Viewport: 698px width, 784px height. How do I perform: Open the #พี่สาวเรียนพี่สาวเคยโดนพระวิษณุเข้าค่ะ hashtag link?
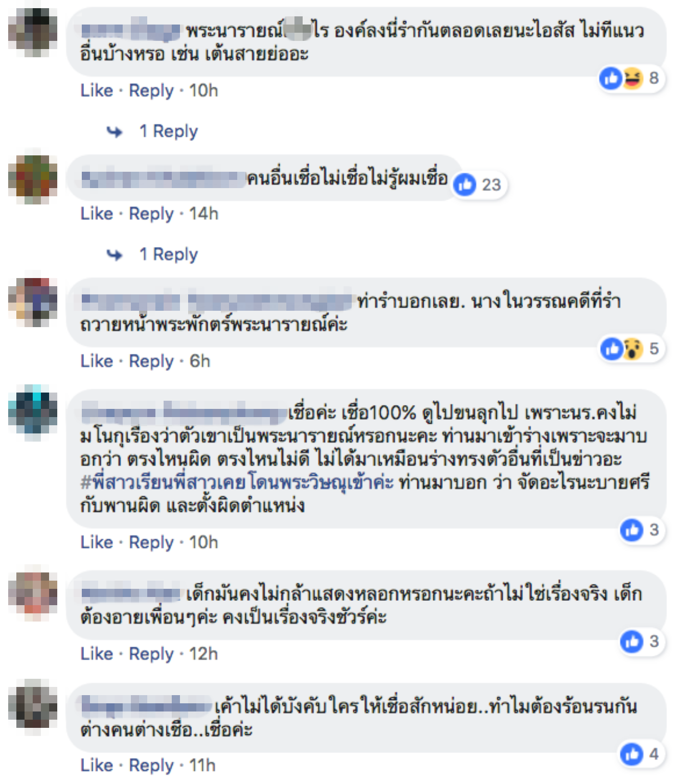coord(237,483)
